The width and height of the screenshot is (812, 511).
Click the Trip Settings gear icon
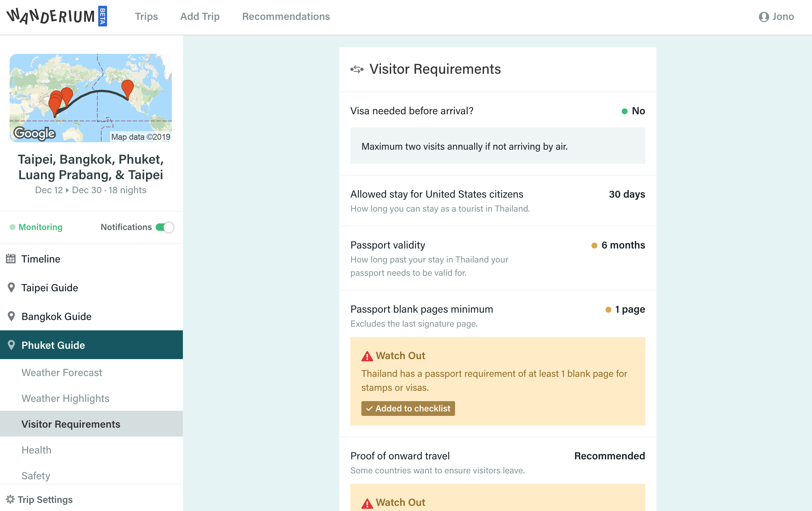[x=10, y=499]
